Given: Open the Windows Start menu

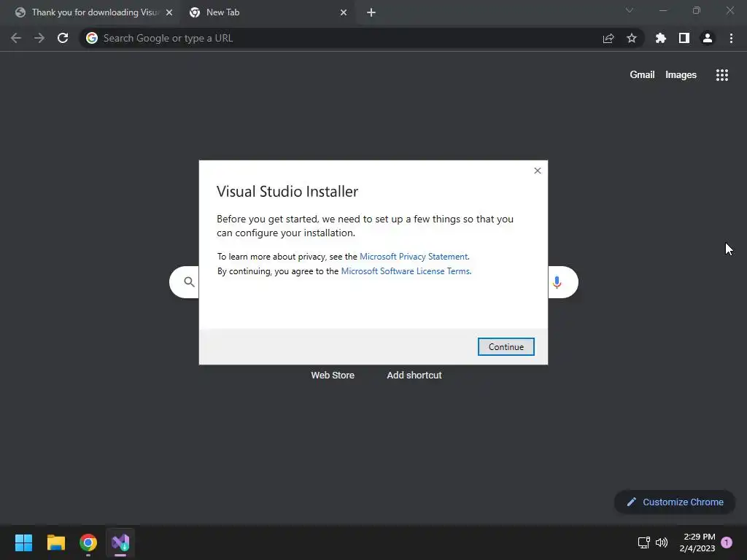Looking at the screenshot, I should [x=24, y=542].
